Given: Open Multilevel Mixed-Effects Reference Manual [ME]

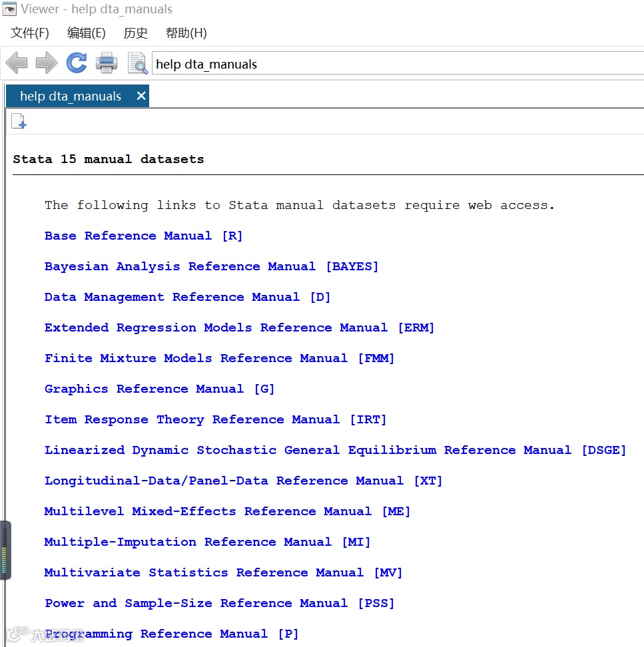Looking at the screenshot, I should pos(228,511).
